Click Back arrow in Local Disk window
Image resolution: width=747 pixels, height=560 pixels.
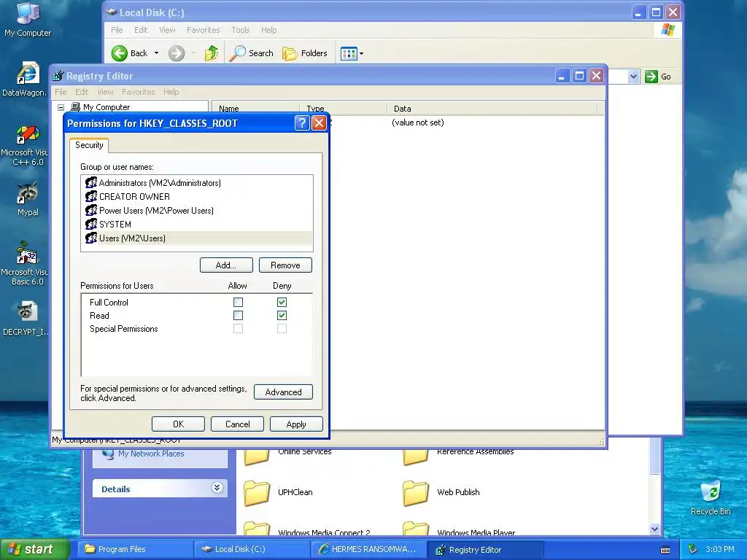(x=119, y=53)
